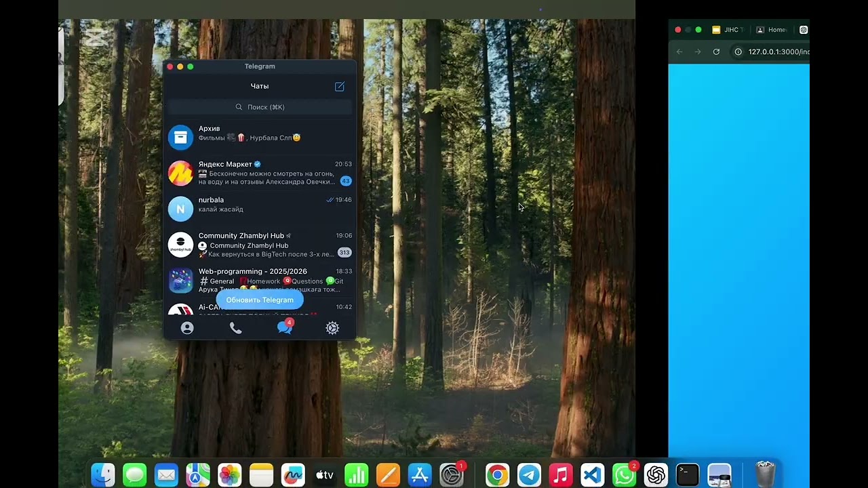This screenshot has width=868, height=488.
Task: Click the Zhambyl Hub logo avatar
Action: tap(180, 245)
